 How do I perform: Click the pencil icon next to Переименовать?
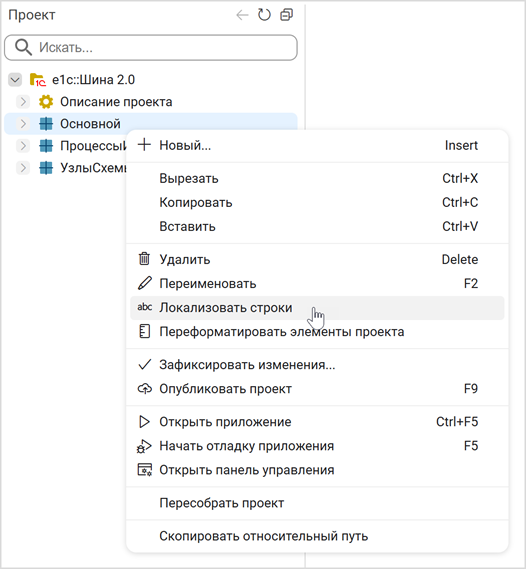click(144, 283)
